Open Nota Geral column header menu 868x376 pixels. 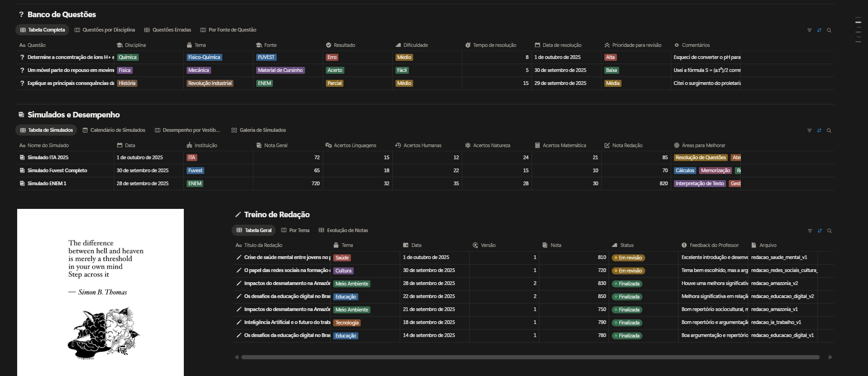click(x=275, y=145)
